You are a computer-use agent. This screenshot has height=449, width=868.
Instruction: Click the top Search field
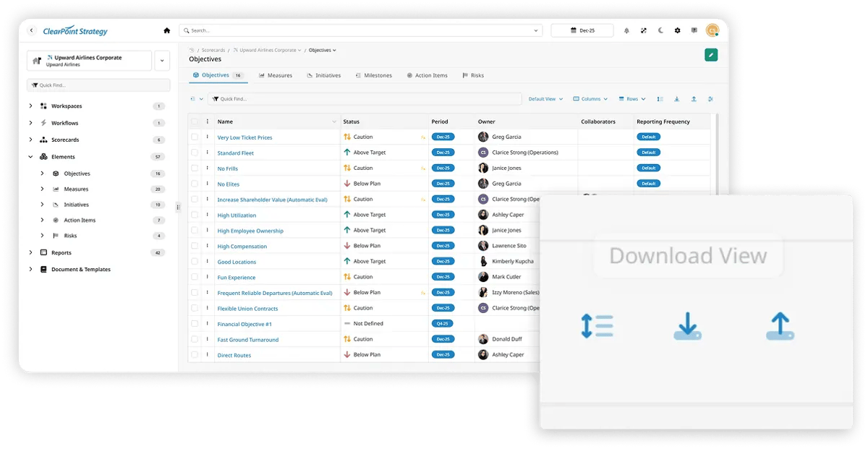360,30
